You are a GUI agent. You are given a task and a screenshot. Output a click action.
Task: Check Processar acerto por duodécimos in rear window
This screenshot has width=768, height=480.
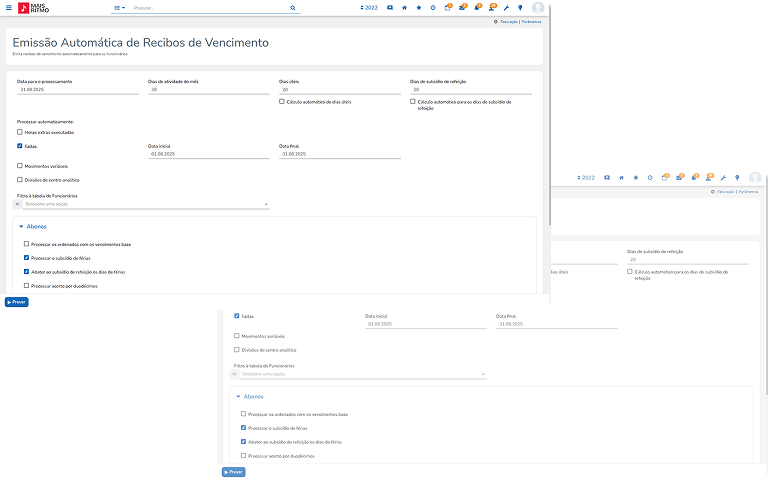tap(244, 455)
